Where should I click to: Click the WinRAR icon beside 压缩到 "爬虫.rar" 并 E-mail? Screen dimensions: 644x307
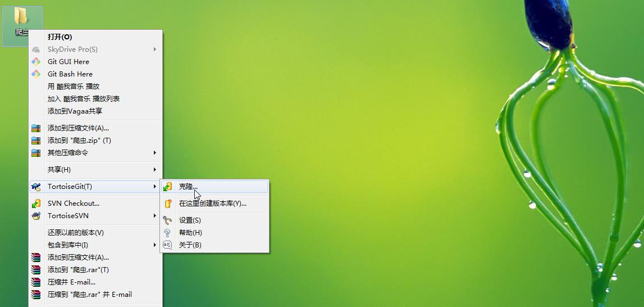click(x=36, y=295)
